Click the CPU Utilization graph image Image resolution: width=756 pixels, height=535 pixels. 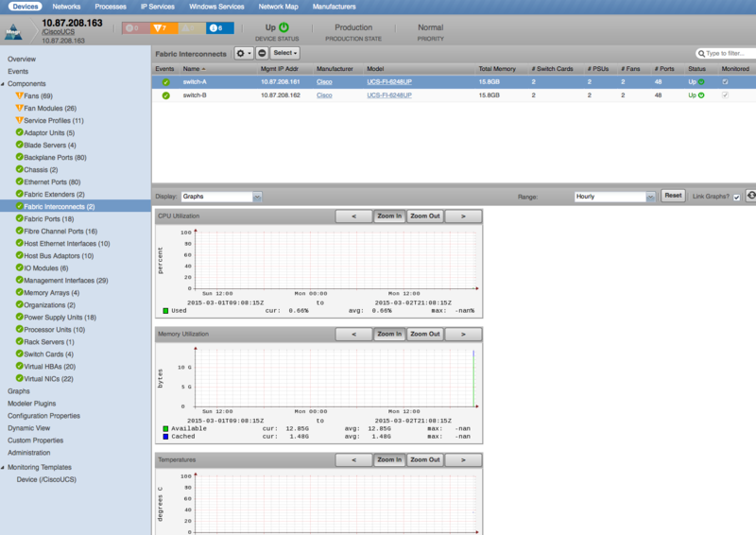click(318, 271)
